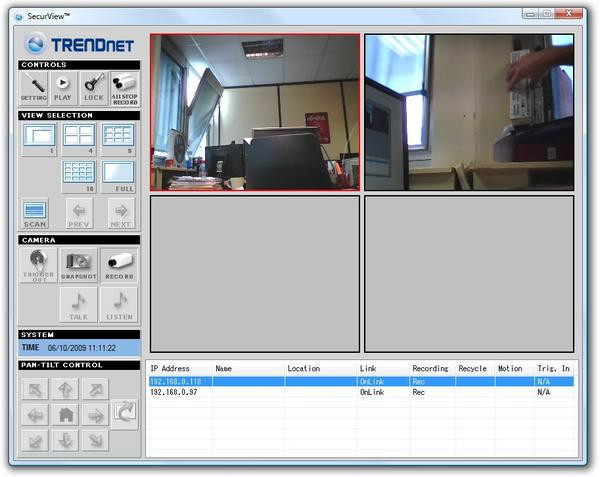Pan-tilt camera down-right arrow

pyautogui.click(x=95, y=440)
